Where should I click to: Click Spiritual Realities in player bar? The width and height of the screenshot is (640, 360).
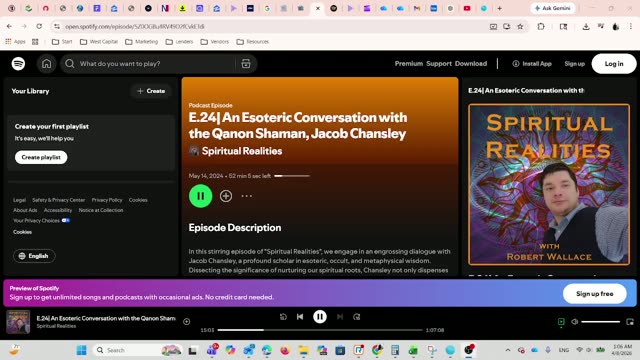[x=56, y=326]
